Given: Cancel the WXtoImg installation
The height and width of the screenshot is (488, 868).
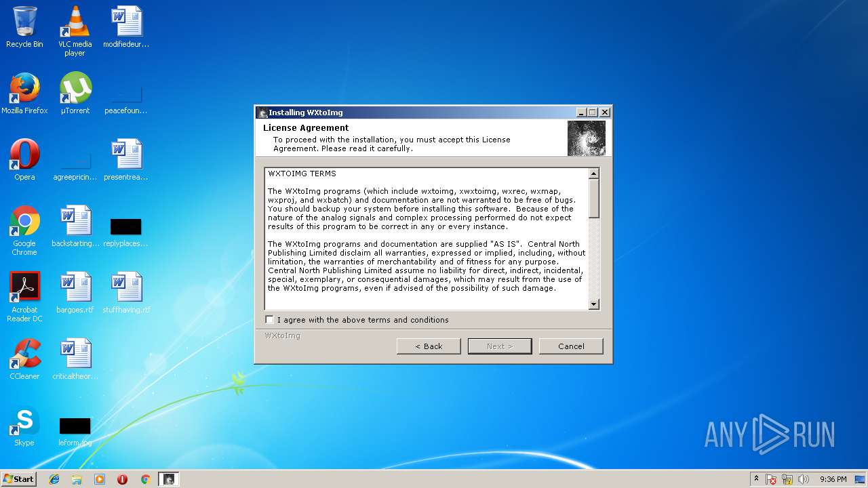Looking at the screenshot, I should pyautogui.click(x=571, y=346).
